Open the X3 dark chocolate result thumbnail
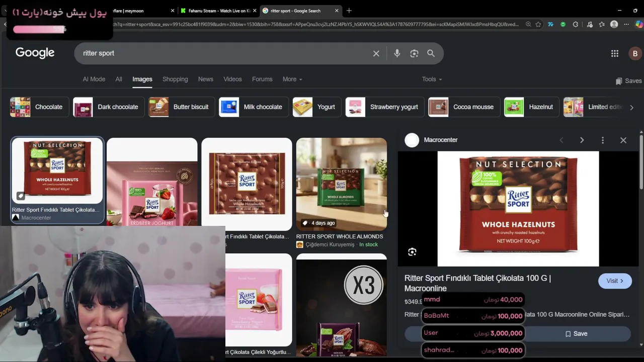 click(x=342, y=305)
